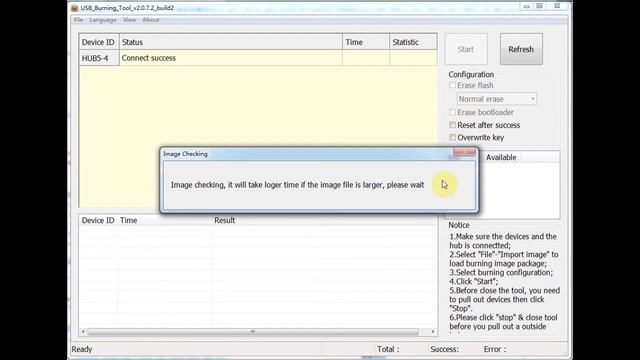Viewport: 640px width, 360px height.
Task: Click the Configuration group label
Action: coord(471,74)
